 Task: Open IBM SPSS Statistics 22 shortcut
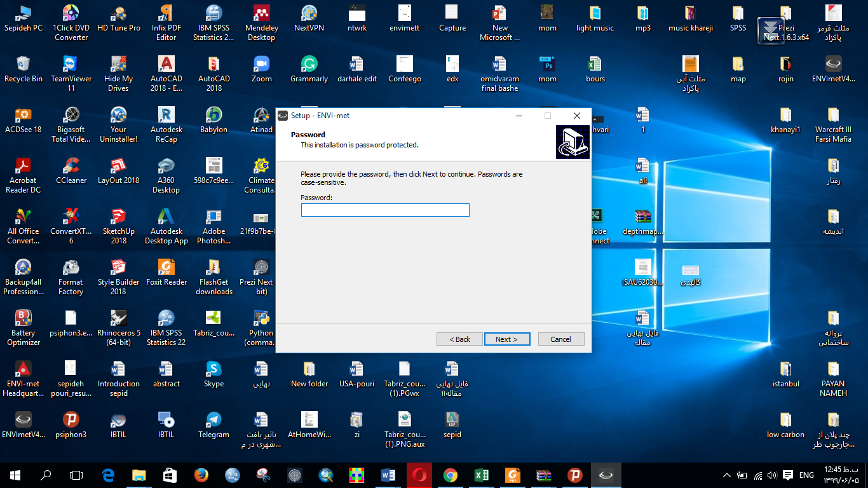coord(166,327)
